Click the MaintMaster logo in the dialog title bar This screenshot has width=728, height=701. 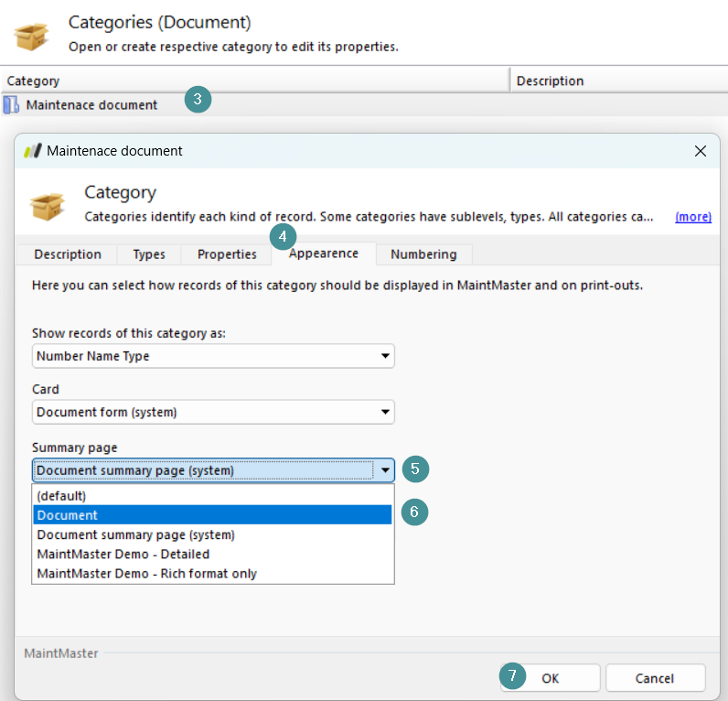click(x=33, y=151)
